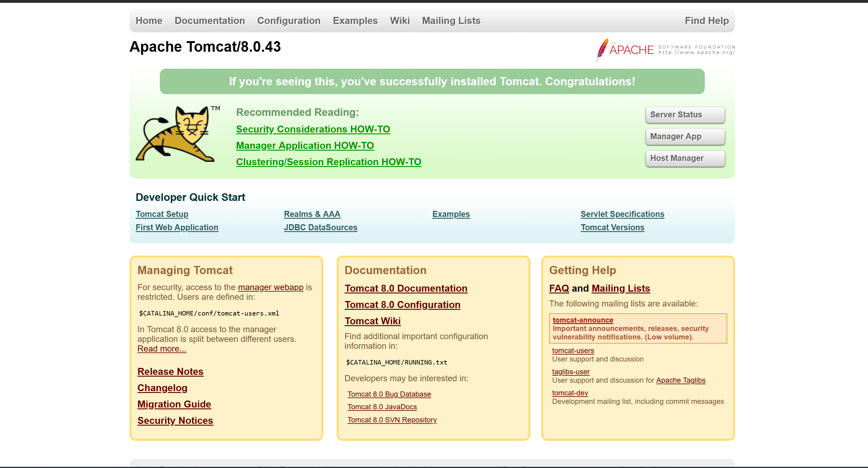Open the tomcat-dev mailing list link
Viewport: 868px width, 468px height.
(570, 393)
